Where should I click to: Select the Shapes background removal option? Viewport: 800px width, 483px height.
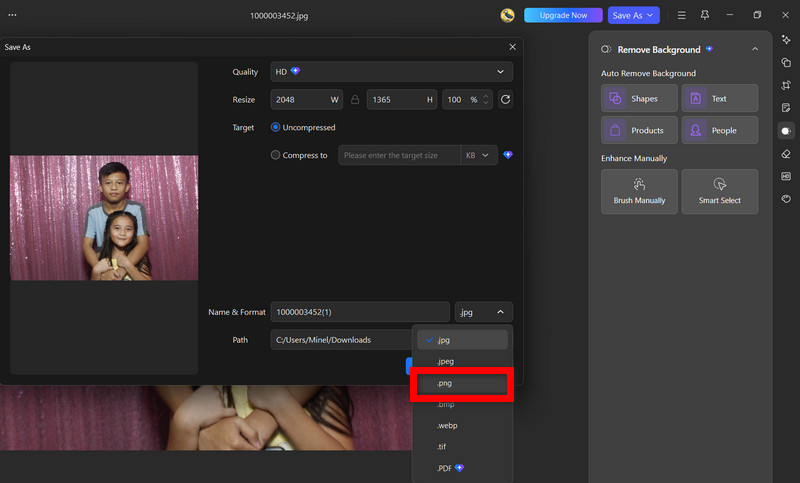click(639, 98)
